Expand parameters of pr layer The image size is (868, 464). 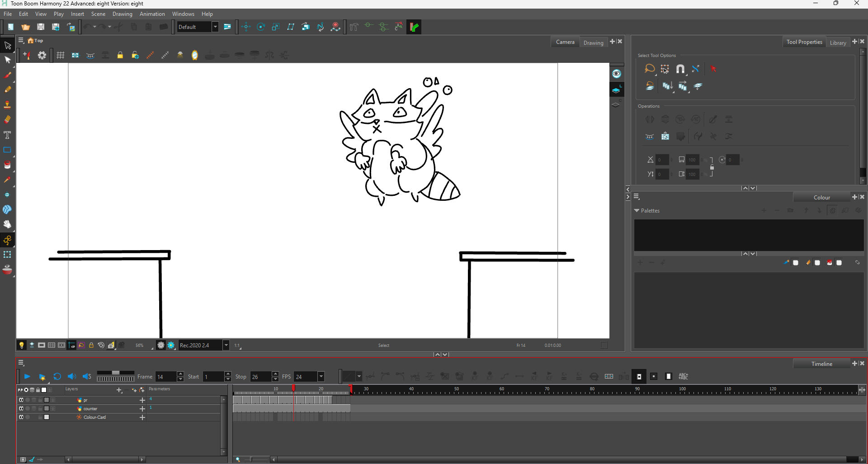tap(142, 400)
